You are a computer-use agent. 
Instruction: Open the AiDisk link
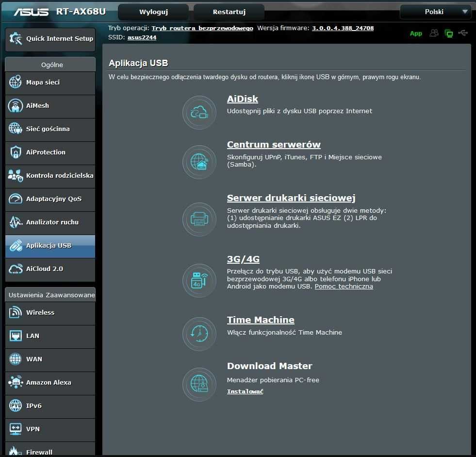pos(242,99)
